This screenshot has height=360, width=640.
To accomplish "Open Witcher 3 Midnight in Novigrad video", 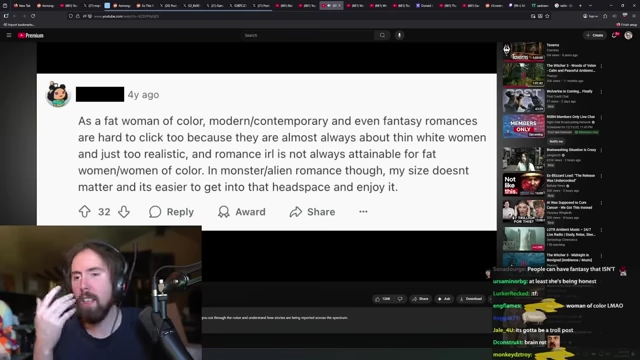I will click(x=524, y=260).
